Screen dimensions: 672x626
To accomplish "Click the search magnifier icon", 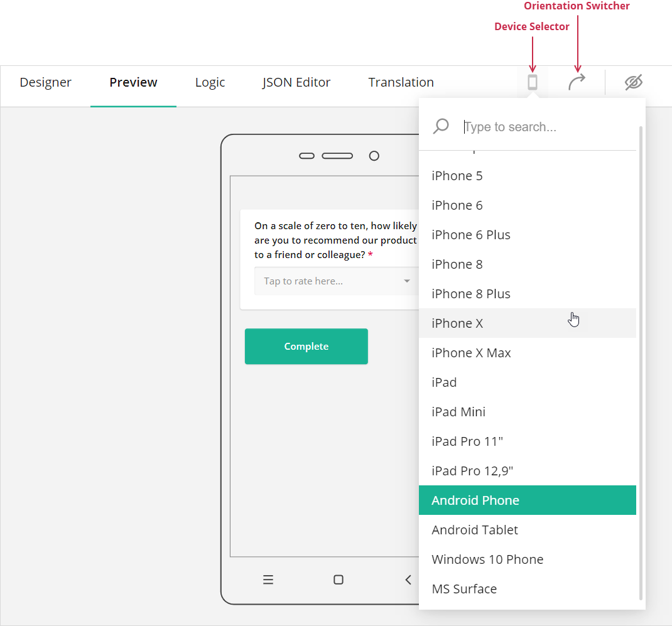I will pyautogui.click(x=441, y=126).
